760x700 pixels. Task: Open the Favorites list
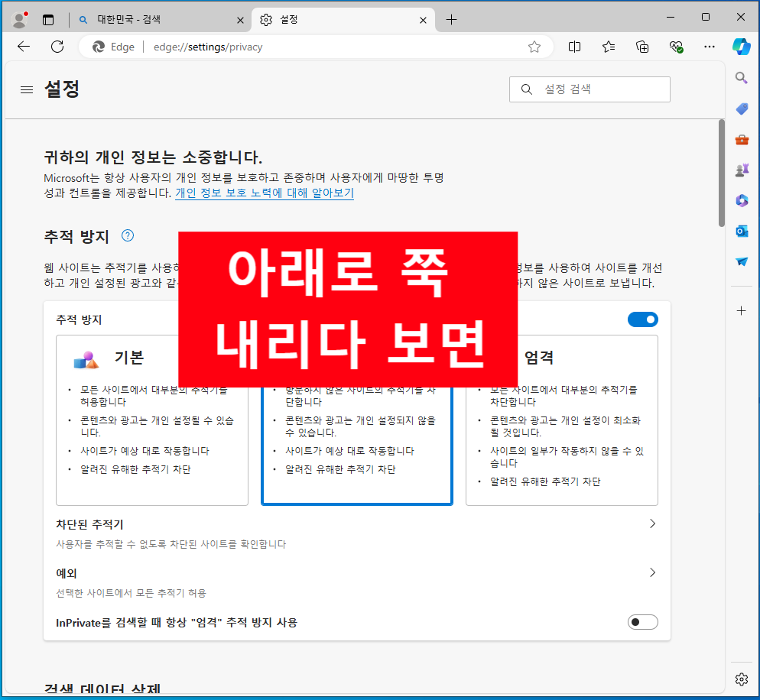[x=609, y=47]
